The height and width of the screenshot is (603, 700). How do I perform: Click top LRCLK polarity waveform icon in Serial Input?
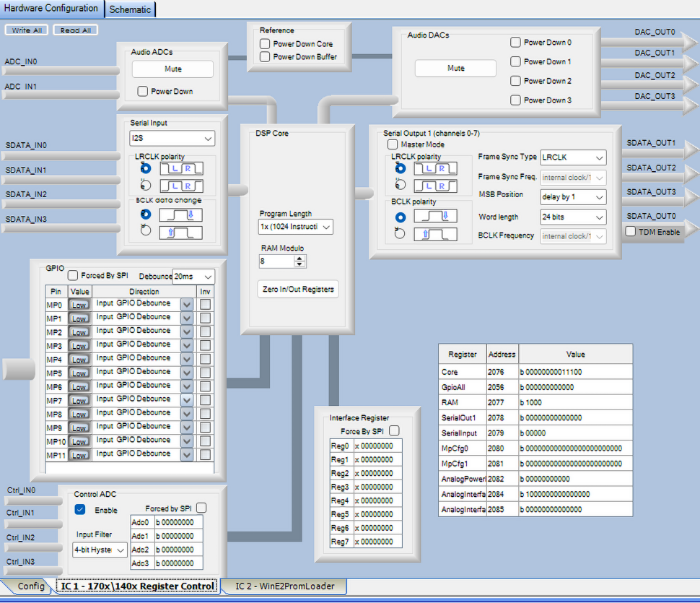[181, 168]
